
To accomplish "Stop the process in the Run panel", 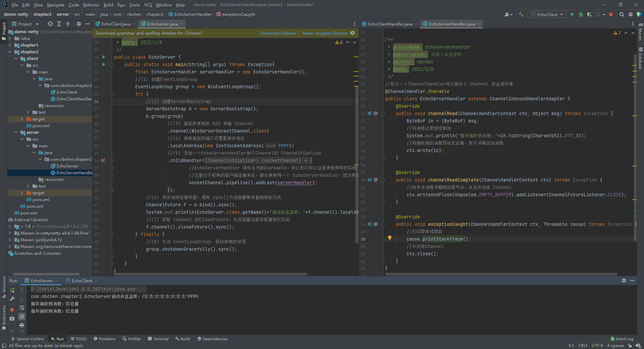I will (12, 310).
